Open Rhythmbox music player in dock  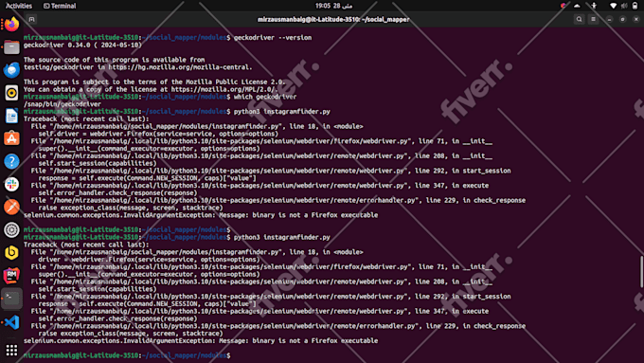point(11,93)
